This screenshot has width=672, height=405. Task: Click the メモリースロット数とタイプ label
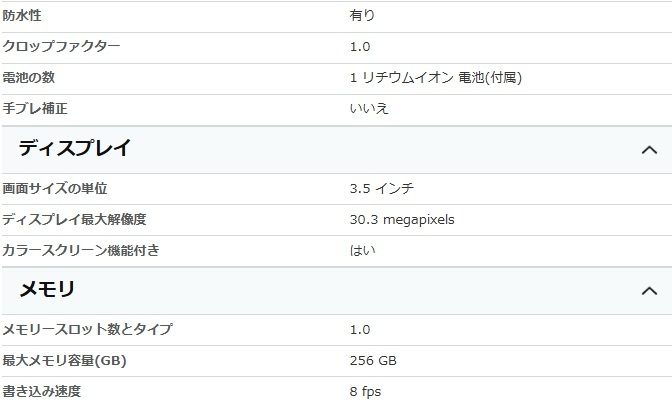pos(87,330)
